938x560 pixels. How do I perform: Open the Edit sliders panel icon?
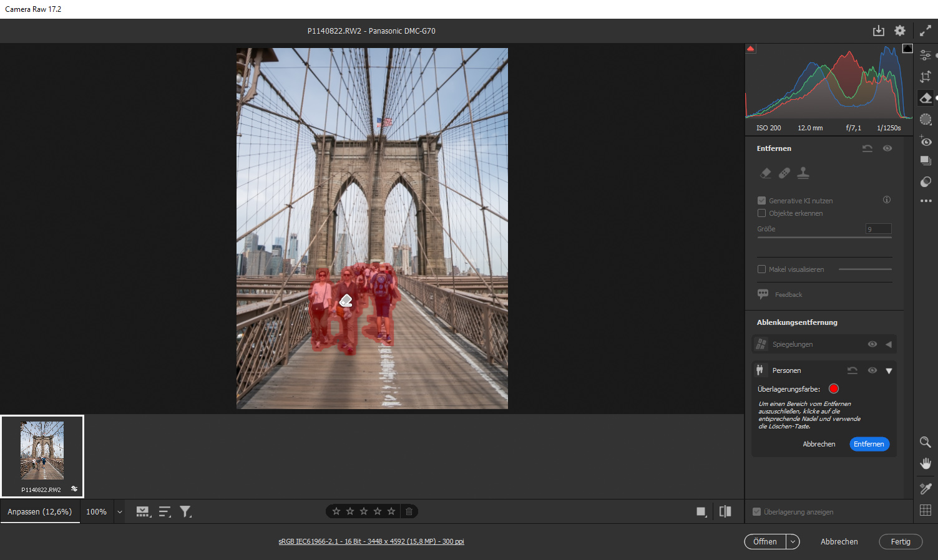926,56
